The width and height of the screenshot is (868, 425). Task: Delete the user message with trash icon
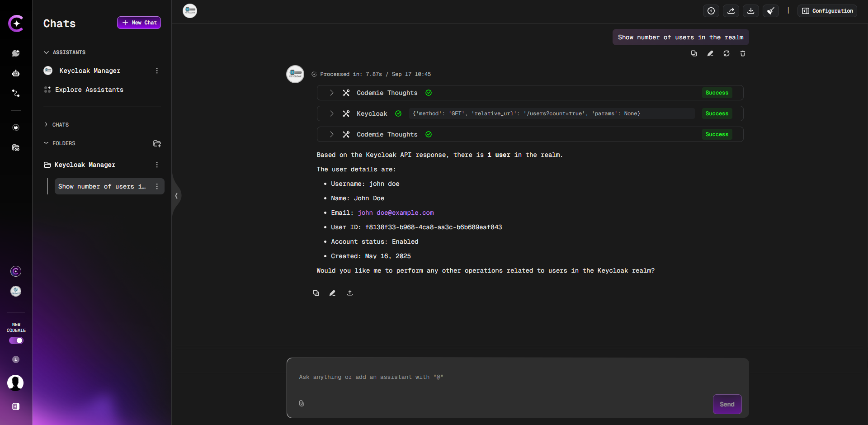742,54
